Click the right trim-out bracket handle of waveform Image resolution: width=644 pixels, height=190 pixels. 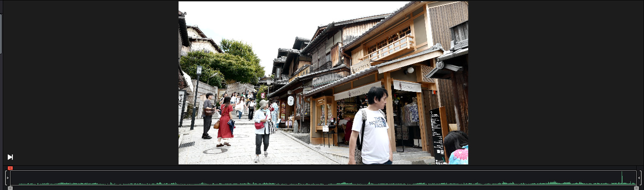[x=639, y=178]
